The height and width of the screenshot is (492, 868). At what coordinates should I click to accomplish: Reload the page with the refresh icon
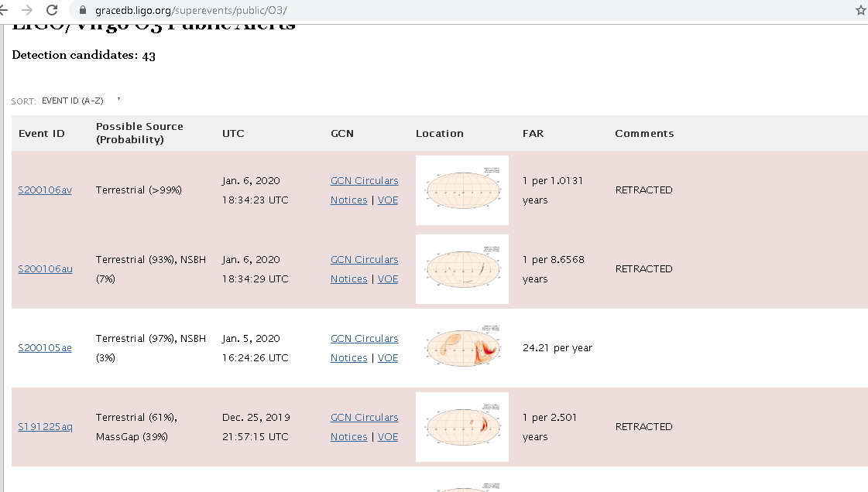(52, 10)
